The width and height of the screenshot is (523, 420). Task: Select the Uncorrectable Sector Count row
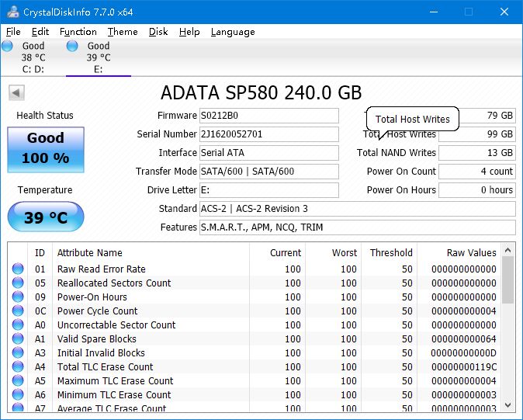[254, 325]
